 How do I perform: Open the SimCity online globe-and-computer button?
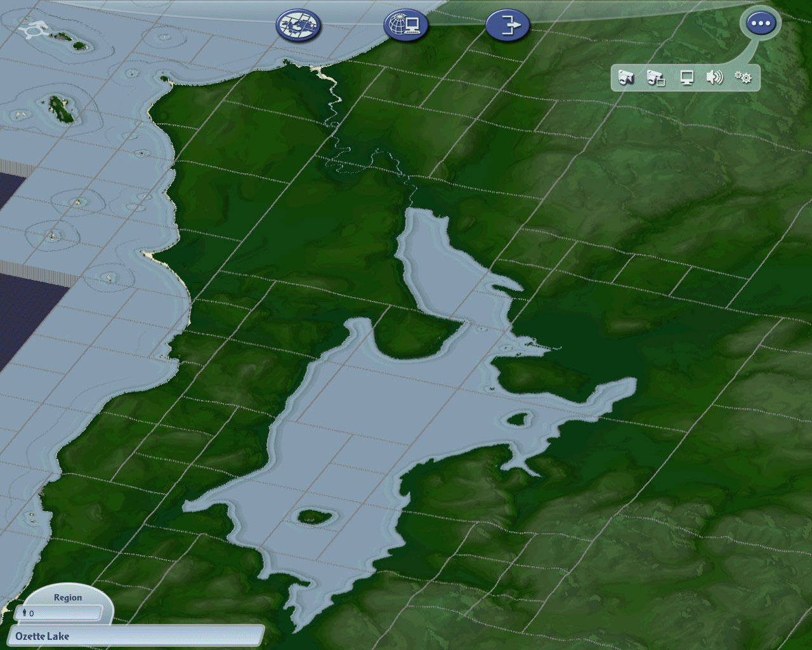[406, 26]
